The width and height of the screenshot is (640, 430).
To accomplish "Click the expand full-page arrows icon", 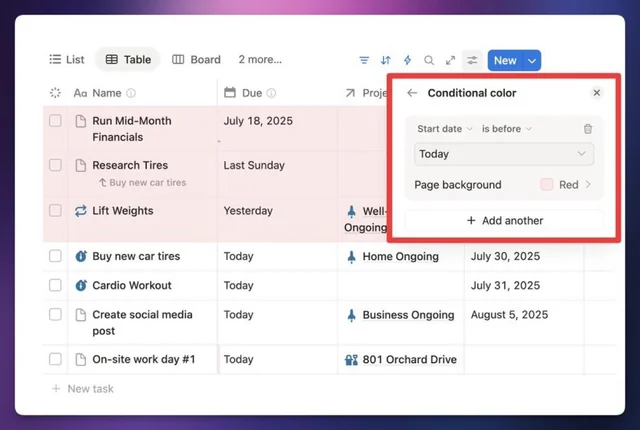I will [451, 60].
